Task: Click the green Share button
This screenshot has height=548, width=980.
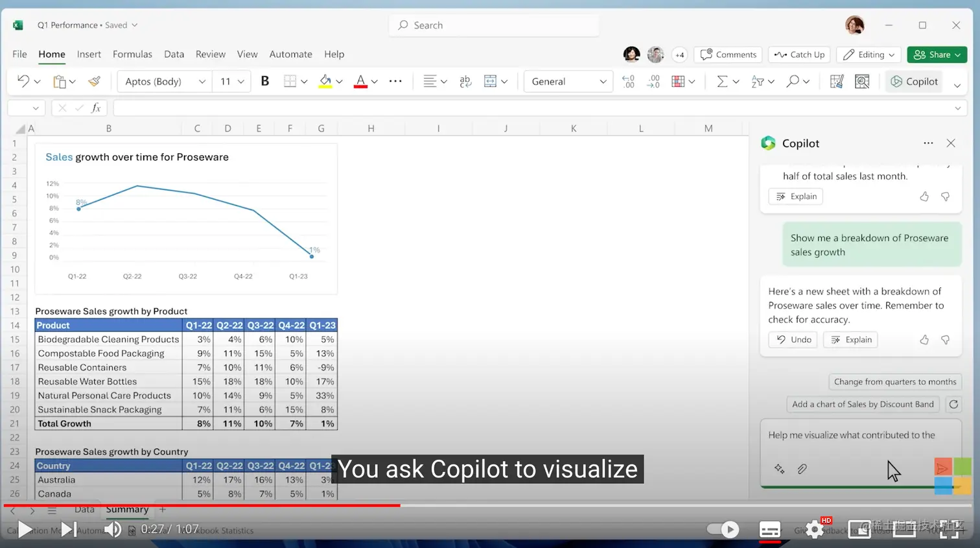Action: coord(937,54)
